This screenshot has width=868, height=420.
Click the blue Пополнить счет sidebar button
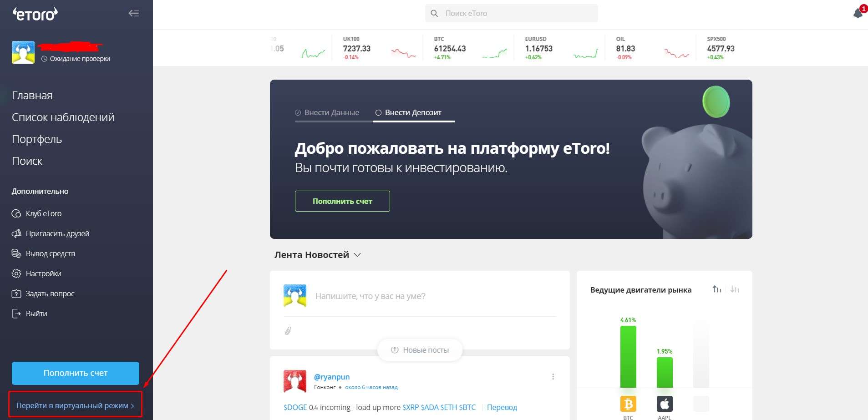pyautogui.click(x=76, y=373)
